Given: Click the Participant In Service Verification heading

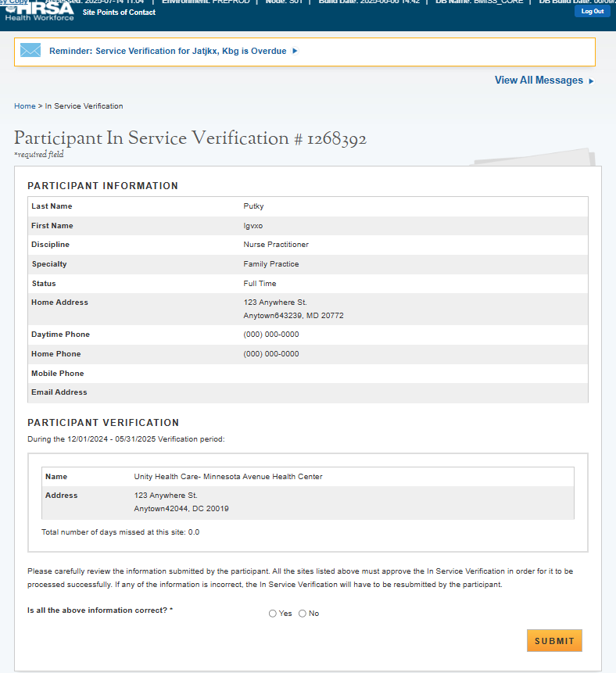Looking at the screenshot, I should (190, 139).
